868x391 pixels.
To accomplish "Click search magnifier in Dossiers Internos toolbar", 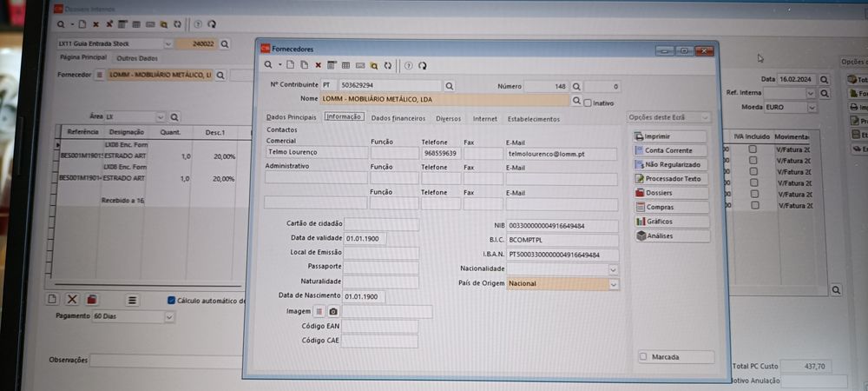I will click(61, 24).
